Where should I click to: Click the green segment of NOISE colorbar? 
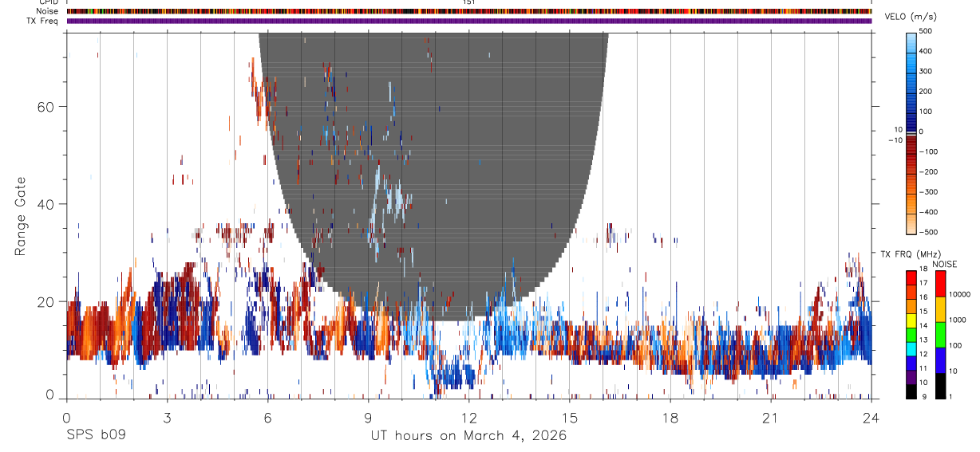[940, 335]
